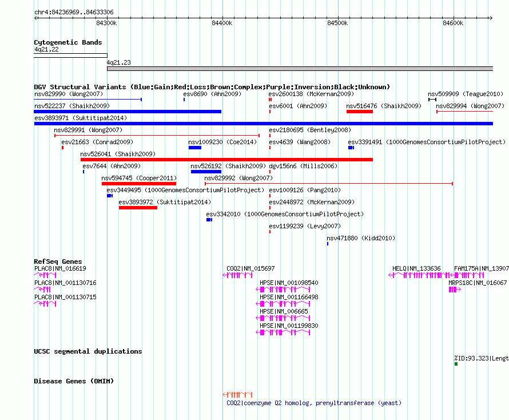The width and height of the screenshot is (509, 420).
Task: Click the esv8690 (Ahn2009) label
Action: (x=212, y=94)
